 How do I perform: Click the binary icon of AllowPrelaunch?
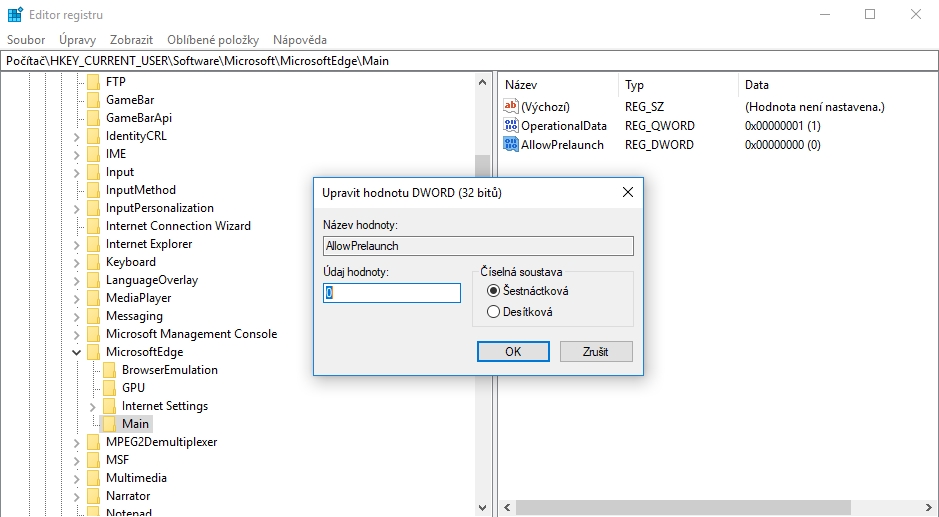(x=511, y=144)
